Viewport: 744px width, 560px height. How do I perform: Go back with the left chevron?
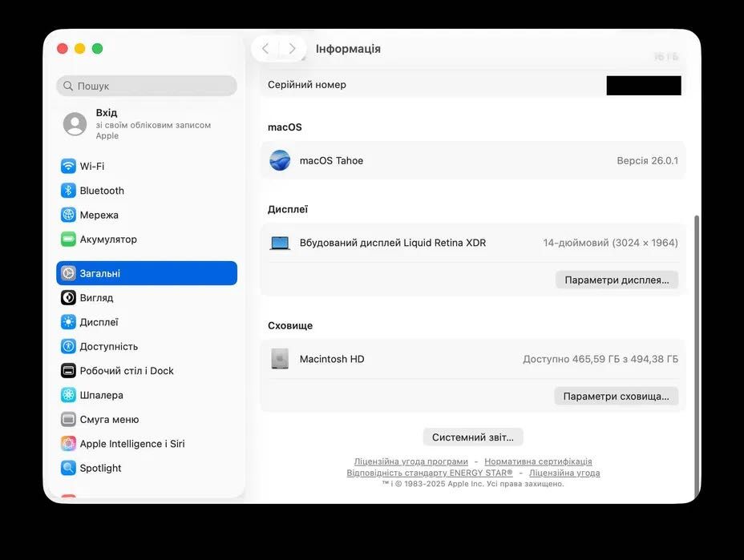pos(265,48)
